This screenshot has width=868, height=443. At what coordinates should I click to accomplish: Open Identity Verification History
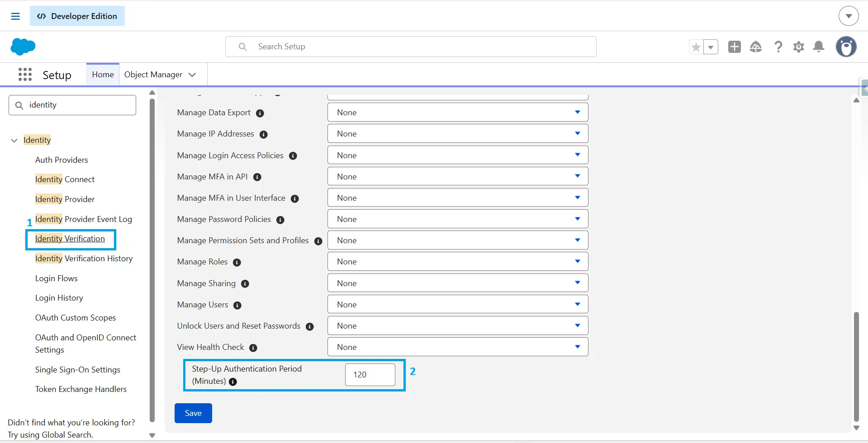pyautogui.click(x=84, y=259)
